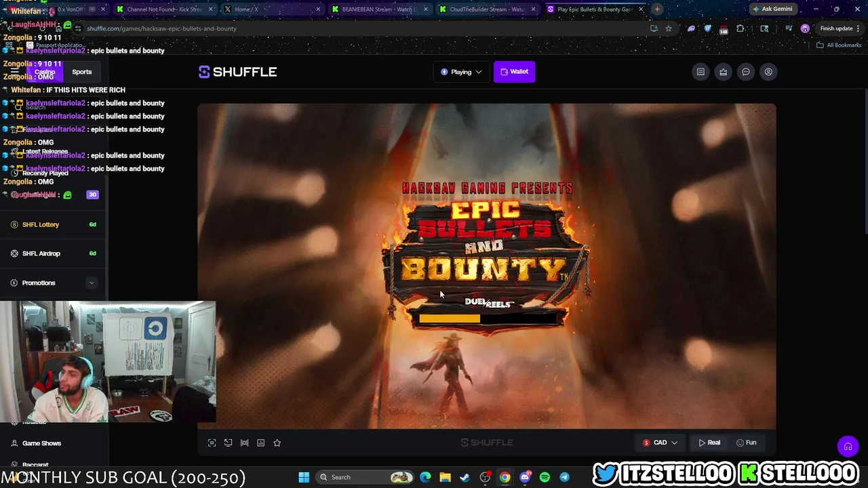
Task: Open the Wallet
Action: pyautogui.click(x=514, y=72)
